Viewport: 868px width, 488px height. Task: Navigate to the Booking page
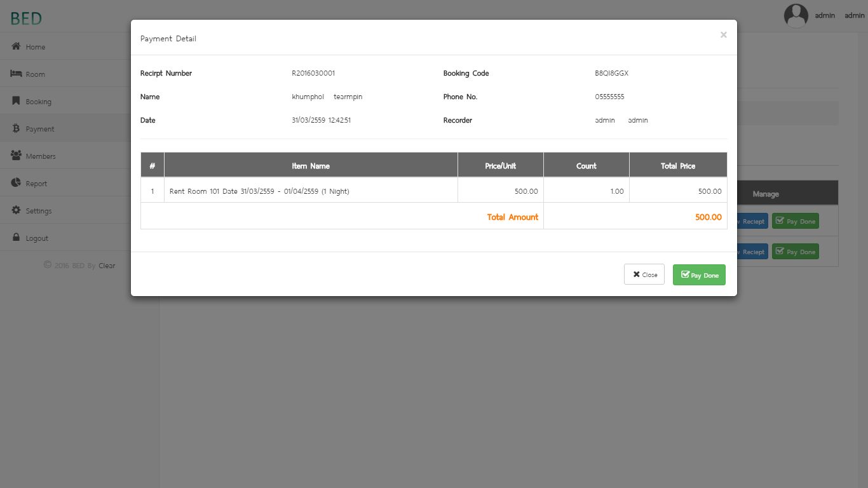[x=39, y=101]
